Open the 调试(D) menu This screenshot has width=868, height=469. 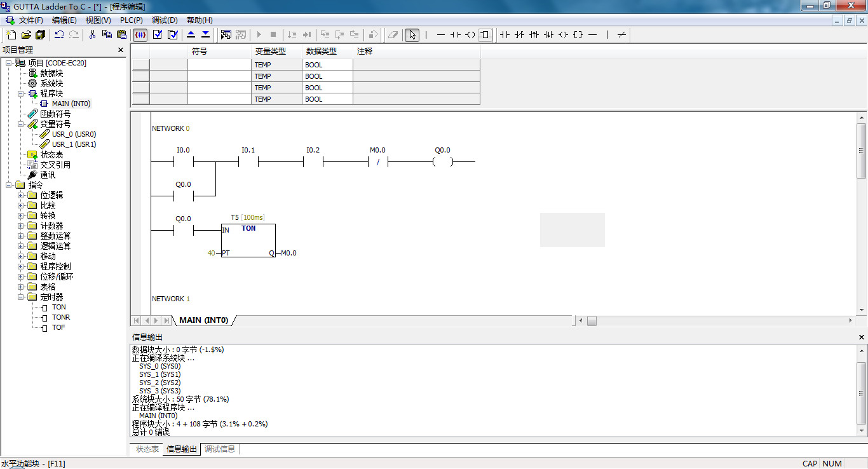coord(165,20)
